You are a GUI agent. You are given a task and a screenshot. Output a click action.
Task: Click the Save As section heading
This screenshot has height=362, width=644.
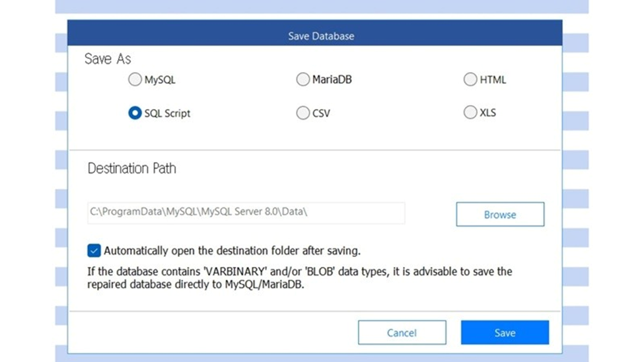tap(108, 59)
